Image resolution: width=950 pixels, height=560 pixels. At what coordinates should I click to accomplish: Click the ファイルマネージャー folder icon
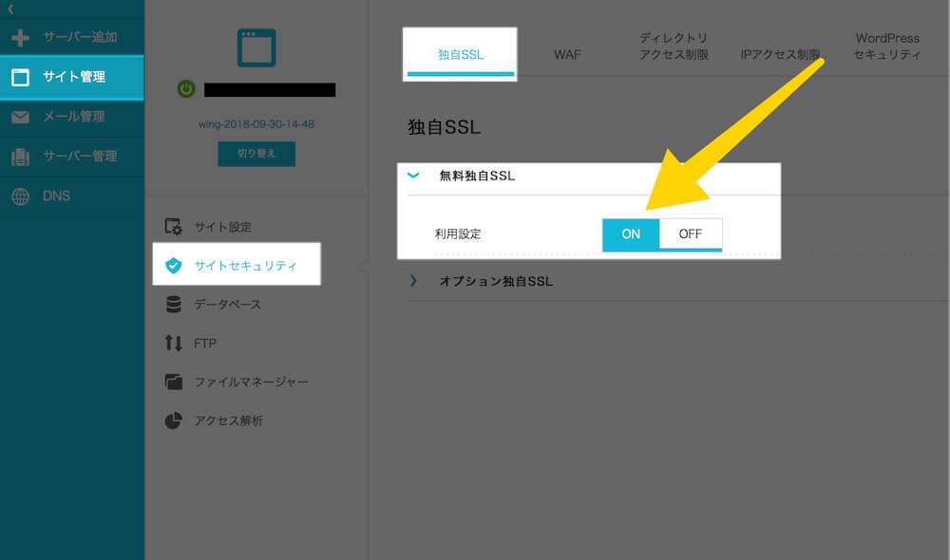pyautogui.click(x=173, y=382)
